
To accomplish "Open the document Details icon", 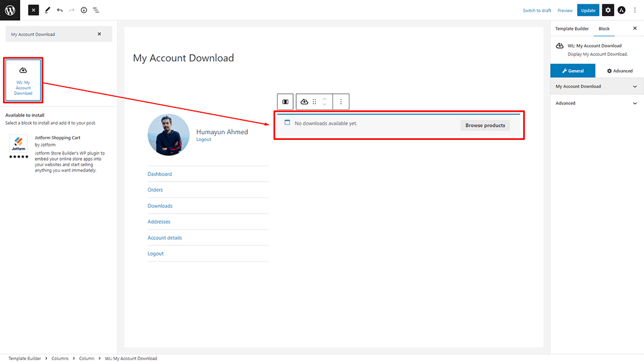I will 84,10.
